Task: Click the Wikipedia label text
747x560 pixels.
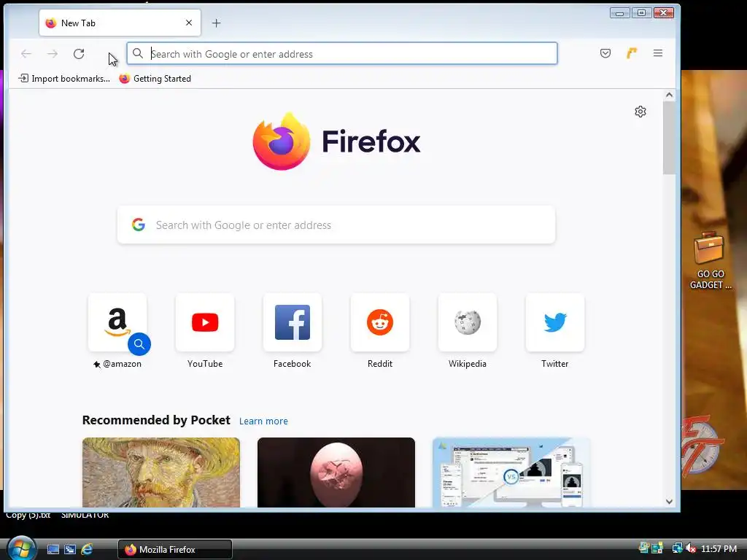Action: [x=468, y=364]
